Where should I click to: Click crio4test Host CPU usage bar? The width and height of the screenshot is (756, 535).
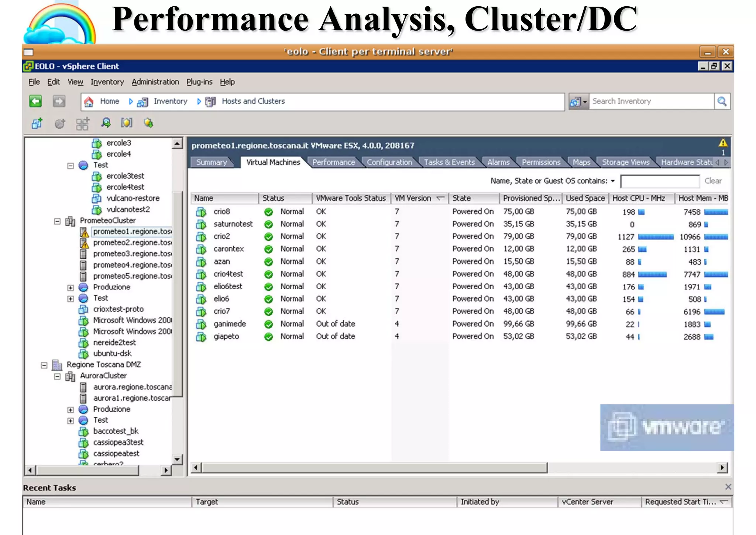652,275
